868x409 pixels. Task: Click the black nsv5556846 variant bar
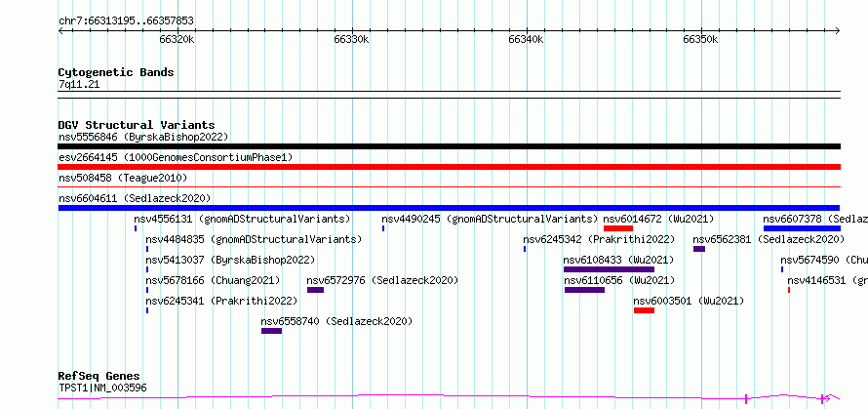point(449,146)
